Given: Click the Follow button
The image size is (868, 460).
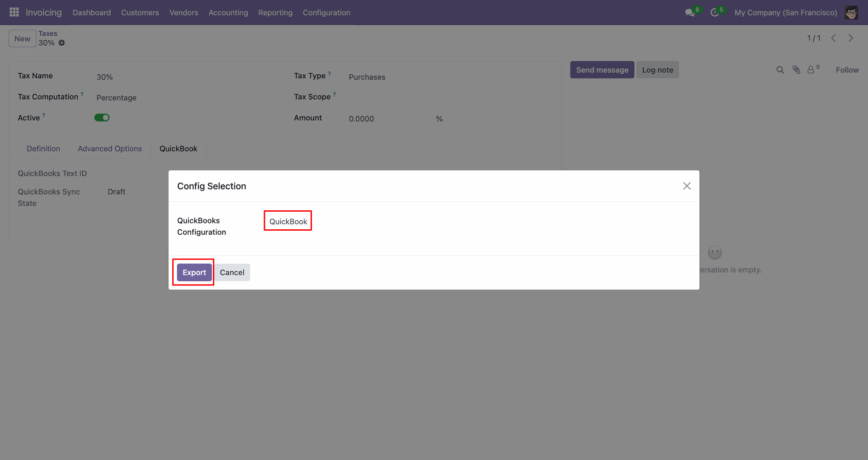Looking at the screenshot, I should coord(847,70).
